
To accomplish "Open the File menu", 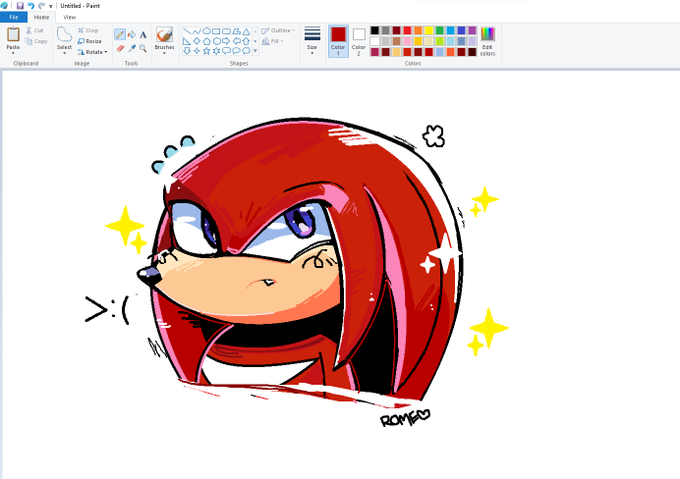I will tap(14, 17).
